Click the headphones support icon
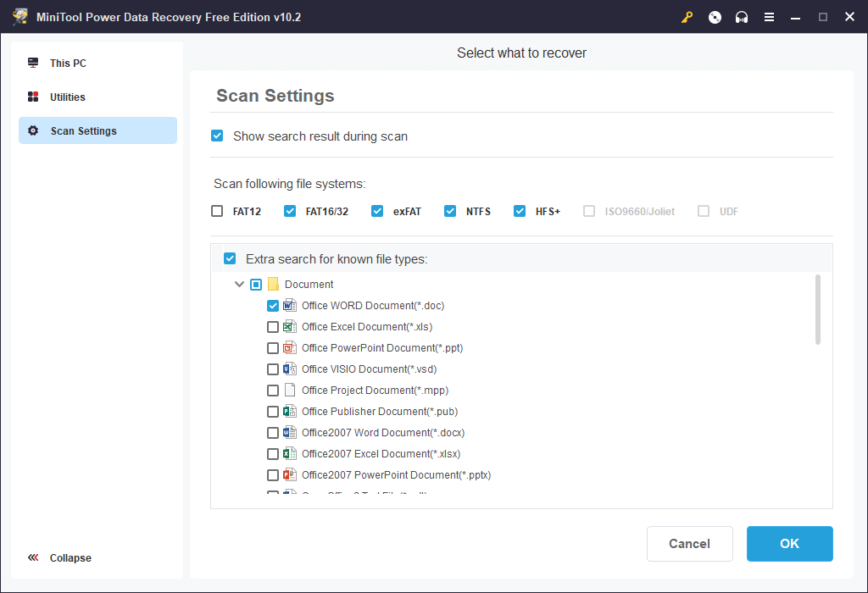Viewport: 868px width, 593px height. click(742, 17)
